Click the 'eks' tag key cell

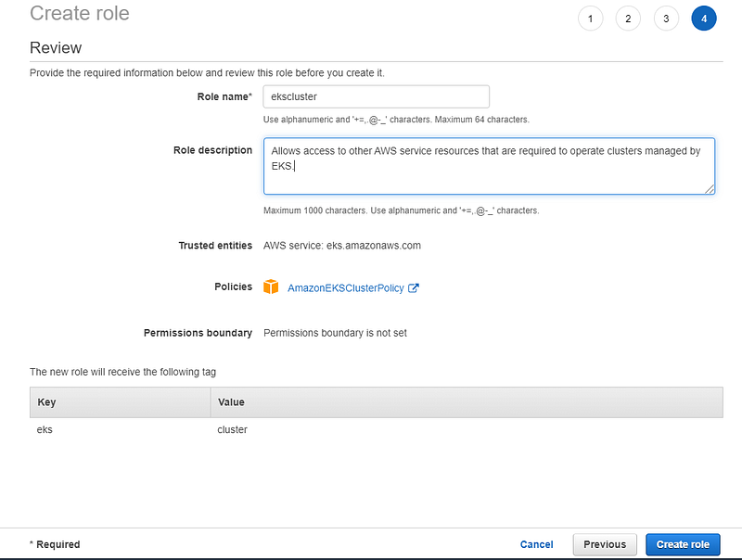(45, 429)
